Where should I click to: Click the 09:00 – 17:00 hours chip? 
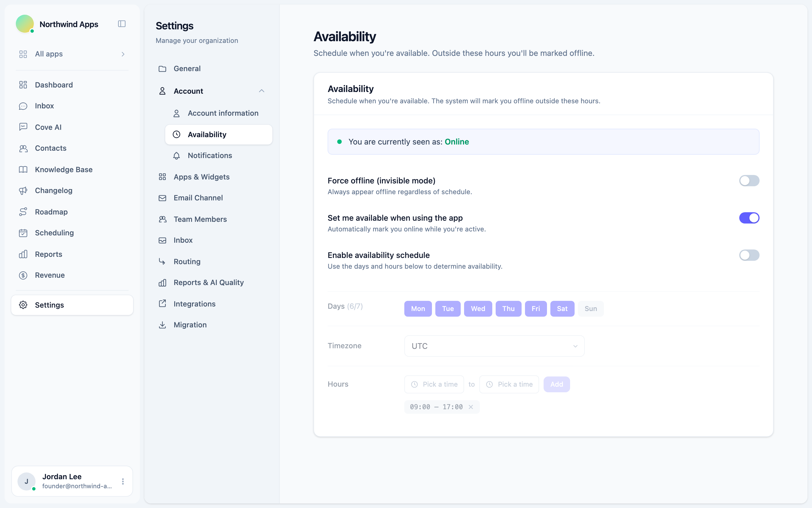442,407
